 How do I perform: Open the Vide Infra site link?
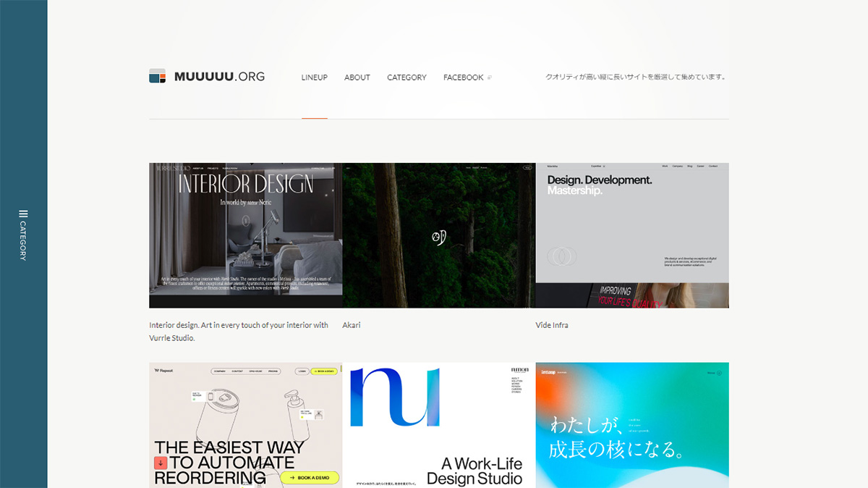pos(552,325)
